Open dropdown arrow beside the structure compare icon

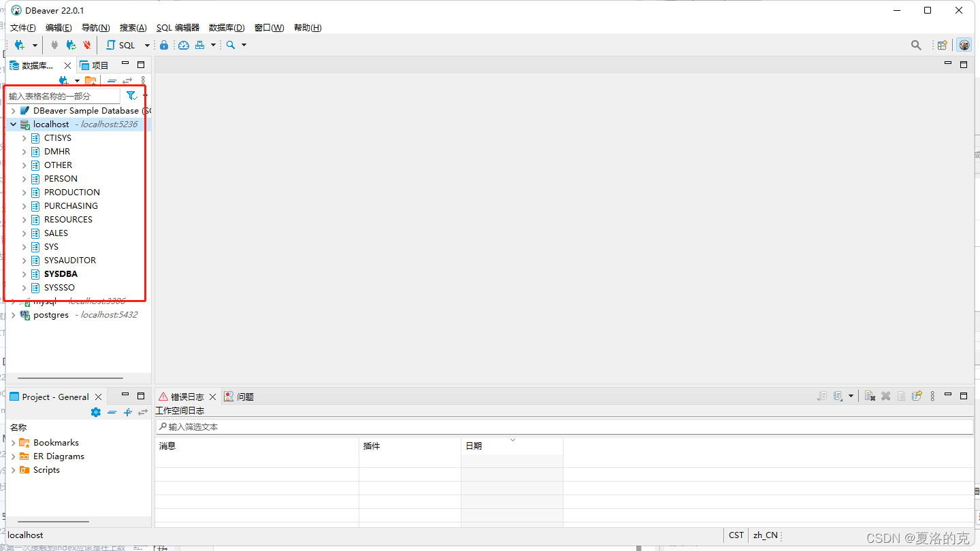tap(213, 46)
